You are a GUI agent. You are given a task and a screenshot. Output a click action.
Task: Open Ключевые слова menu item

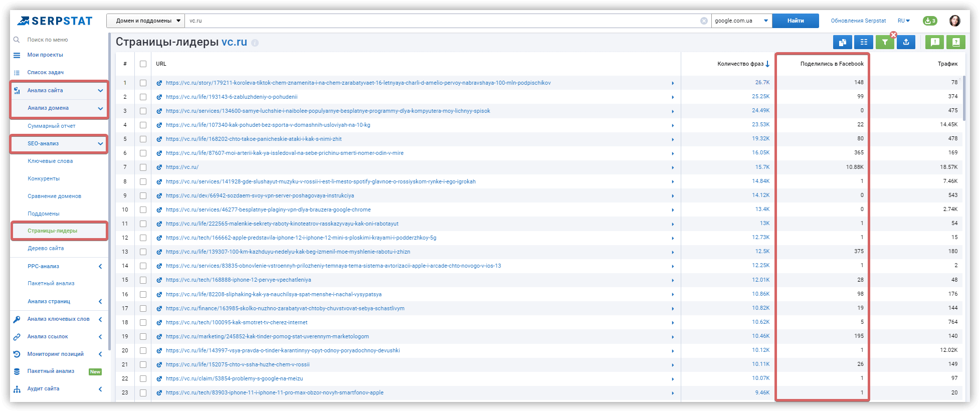tap(50, 161)
